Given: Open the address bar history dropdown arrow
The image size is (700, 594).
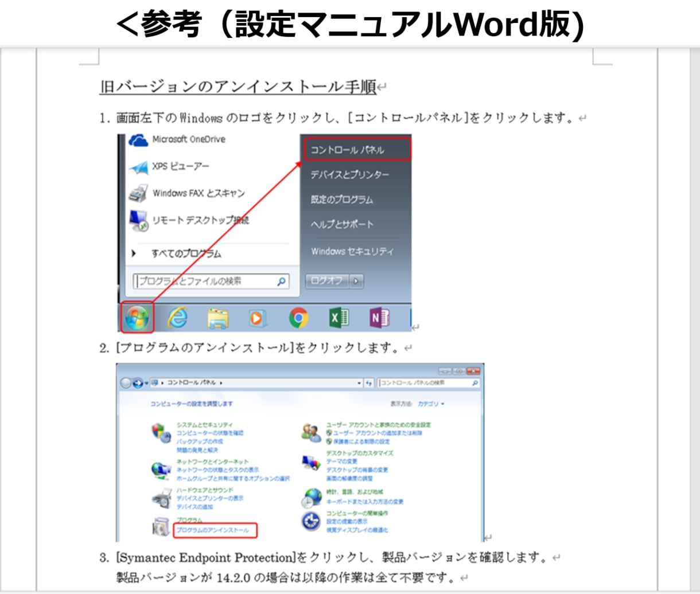Looking at the screenshot, I should [359, 383].
